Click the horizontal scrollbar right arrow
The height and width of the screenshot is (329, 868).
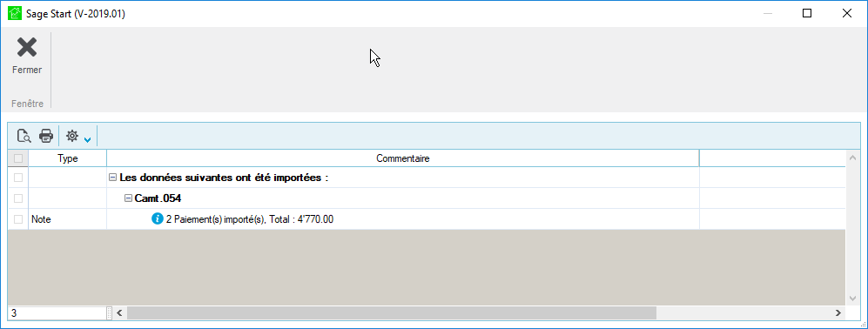click(x=838, y=313)
